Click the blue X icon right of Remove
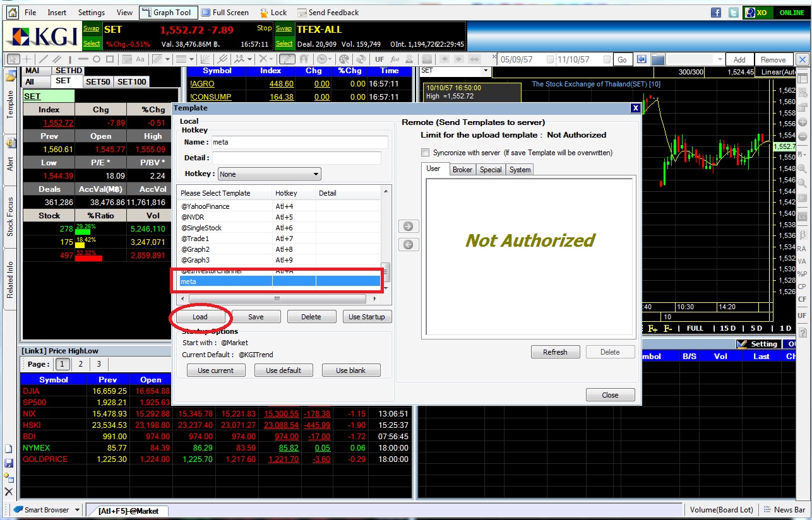Screen dimensions: 812x520 (x=802, y=59)
